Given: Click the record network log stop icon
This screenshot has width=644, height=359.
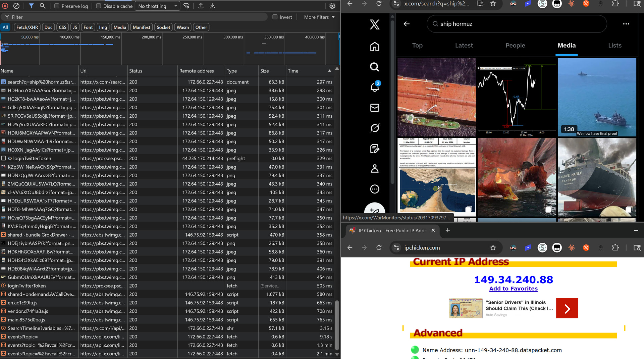Looking at the screenshot, I should click(x=5, y=6).
